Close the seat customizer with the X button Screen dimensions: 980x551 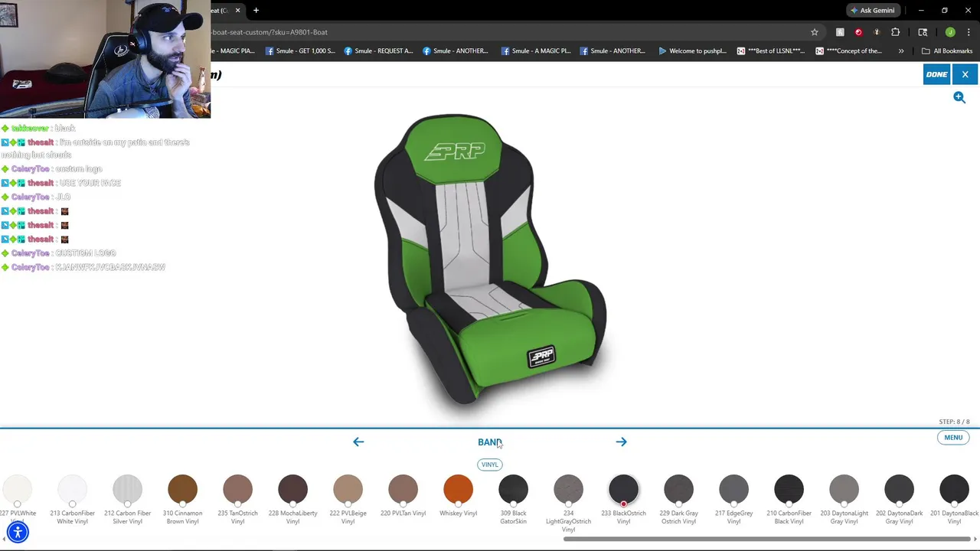click(x=965, y=74)
